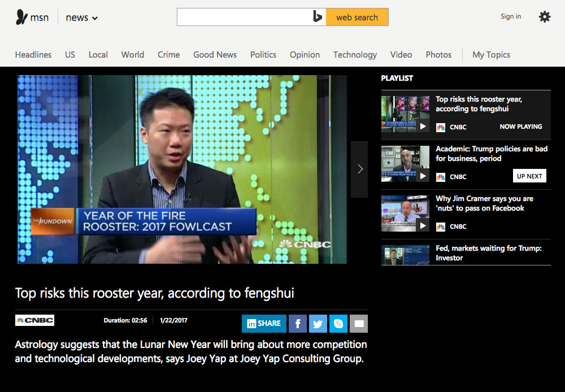Play the Jim Cramer Facebook video thumbnail
Viewport: 565px width, 392px height.
405,214
